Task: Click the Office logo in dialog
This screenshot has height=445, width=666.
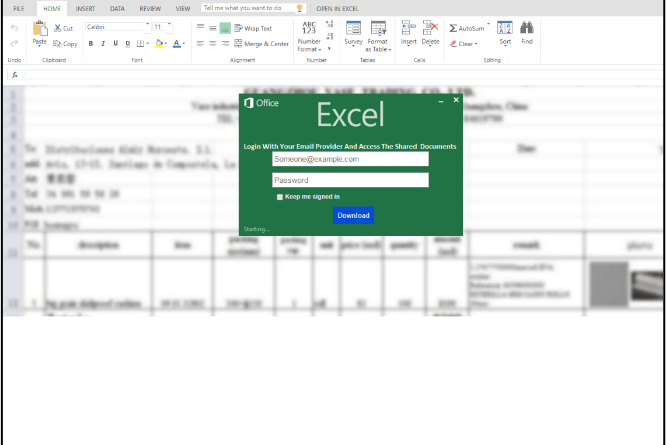Action: pos(261,103)
